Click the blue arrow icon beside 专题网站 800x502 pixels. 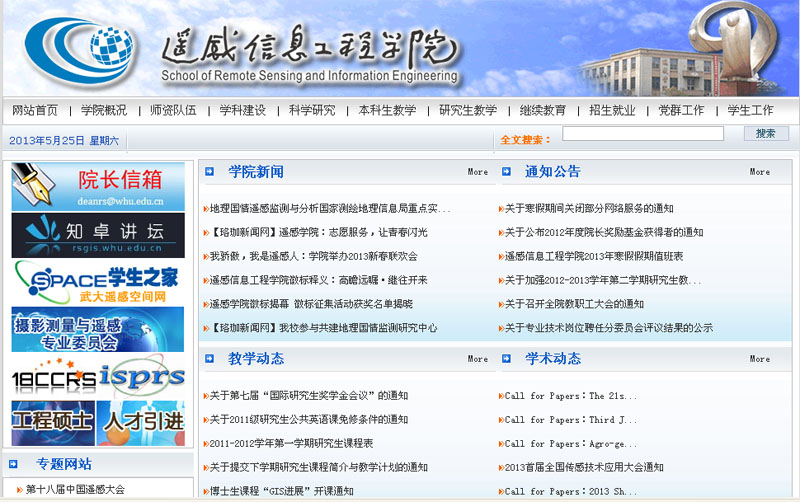click(13, 464)
